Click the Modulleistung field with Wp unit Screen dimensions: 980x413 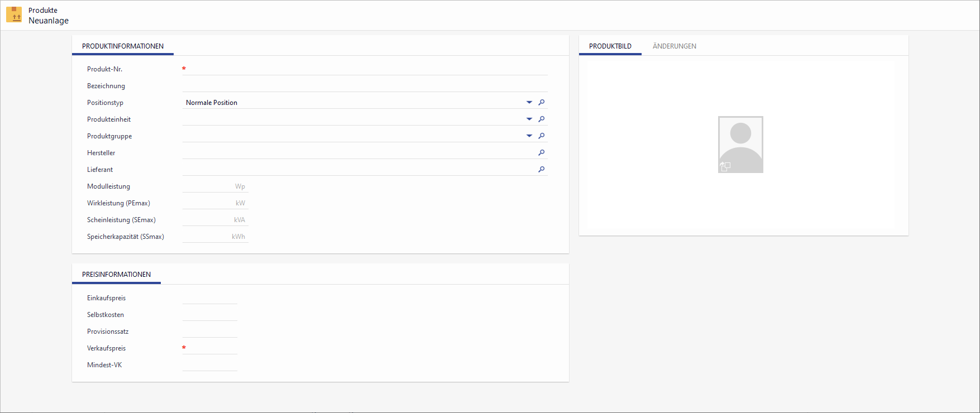(208, 186)
